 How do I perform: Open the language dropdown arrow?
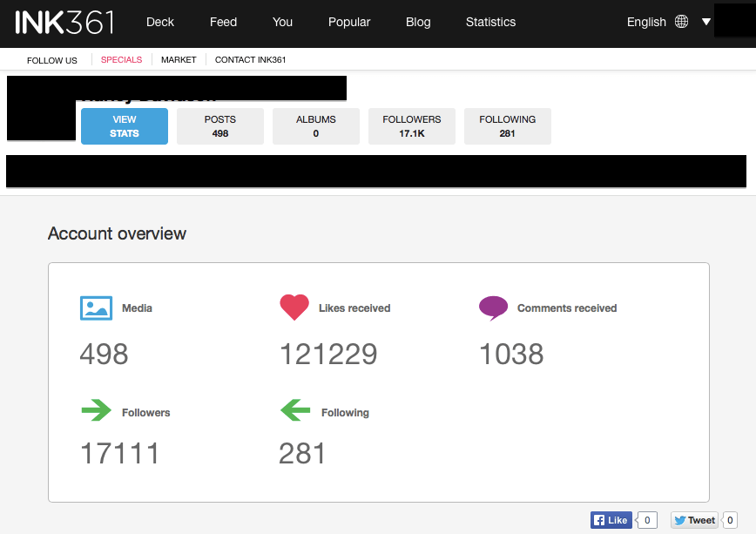[x=705, y=21]
